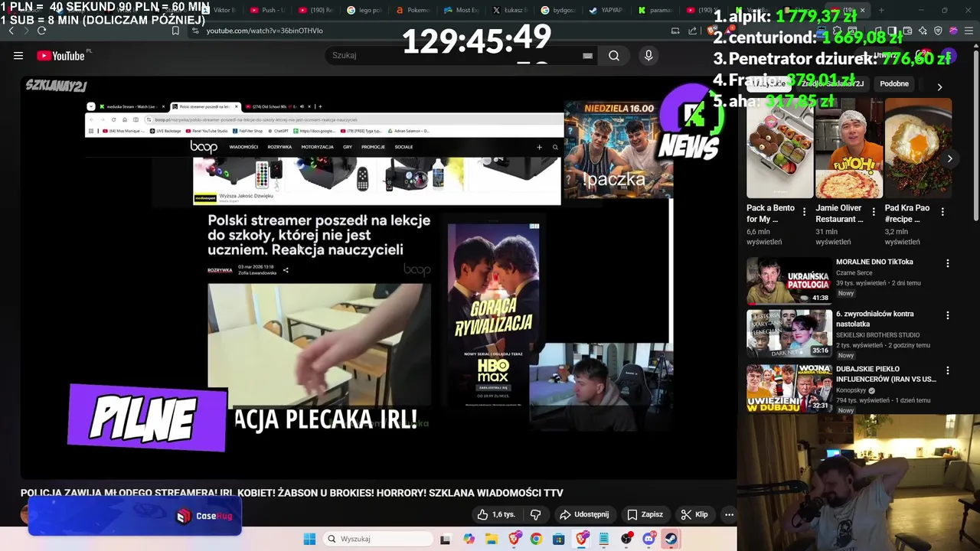Click the Zapisz save button
980x551 pixels.
645,514
